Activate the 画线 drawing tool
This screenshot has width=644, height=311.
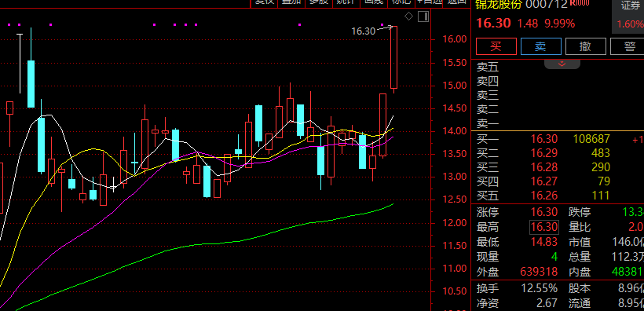[374, 3]
